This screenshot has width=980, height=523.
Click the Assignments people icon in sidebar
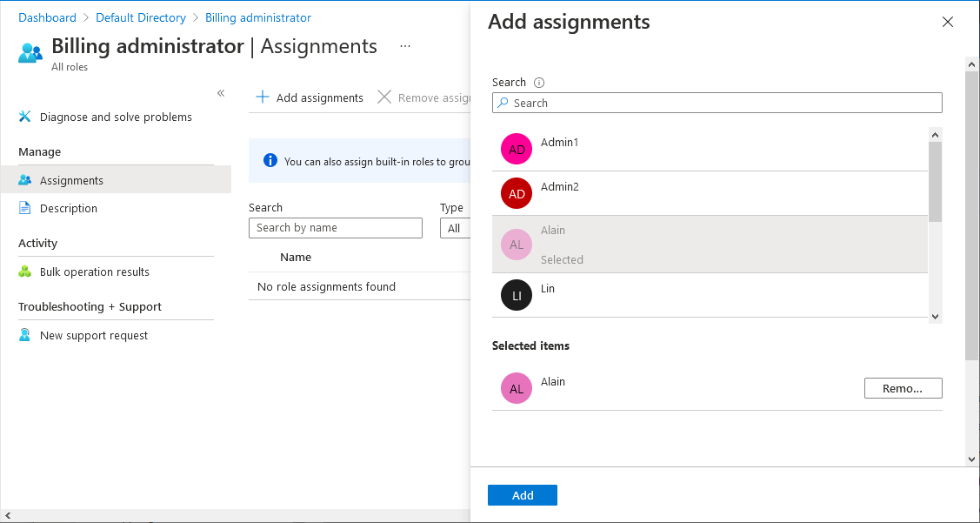pos(25,180)
